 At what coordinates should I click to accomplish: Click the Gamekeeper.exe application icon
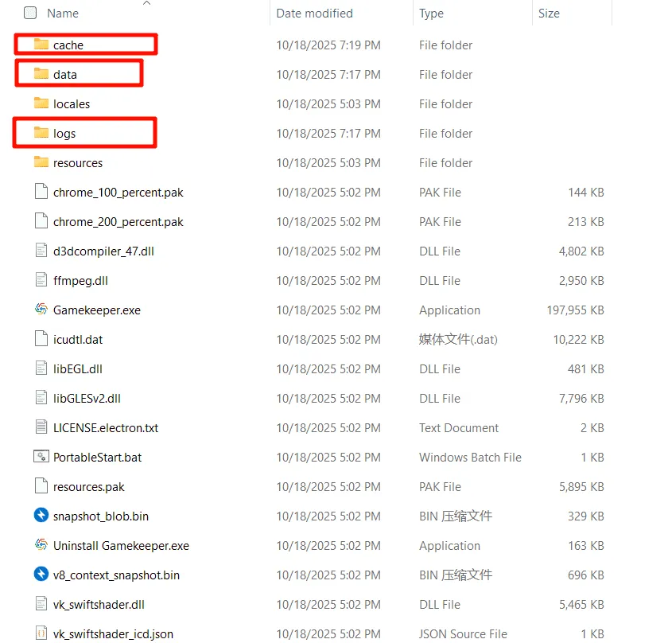tap(41, 310)
